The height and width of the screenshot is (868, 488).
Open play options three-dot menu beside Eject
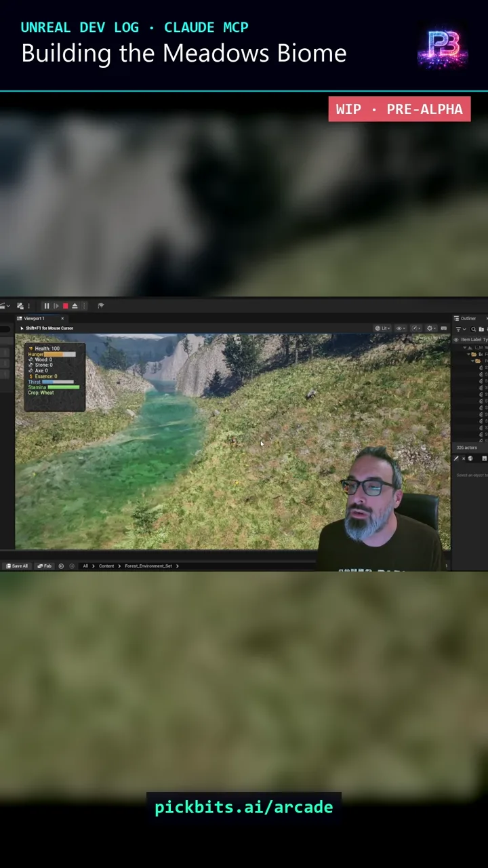click(84, 306)
